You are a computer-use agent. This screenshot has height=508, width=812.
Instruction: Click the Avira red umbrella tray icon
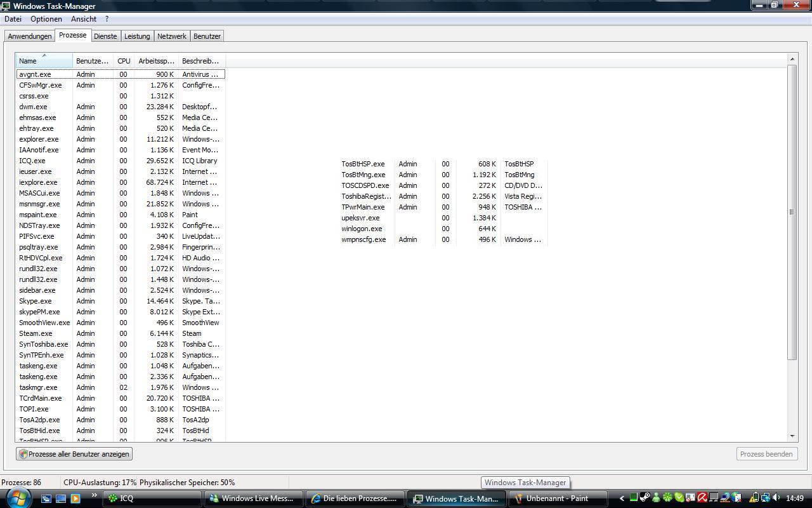point(702,498)
